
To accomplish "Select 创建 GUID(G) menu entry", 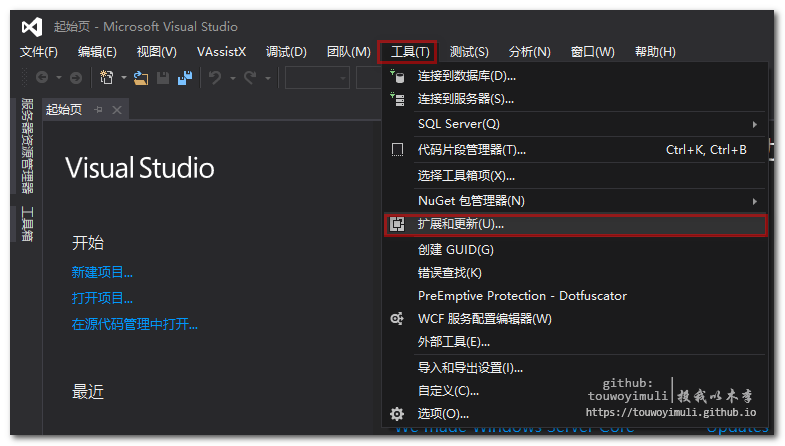I will point(575,250).
